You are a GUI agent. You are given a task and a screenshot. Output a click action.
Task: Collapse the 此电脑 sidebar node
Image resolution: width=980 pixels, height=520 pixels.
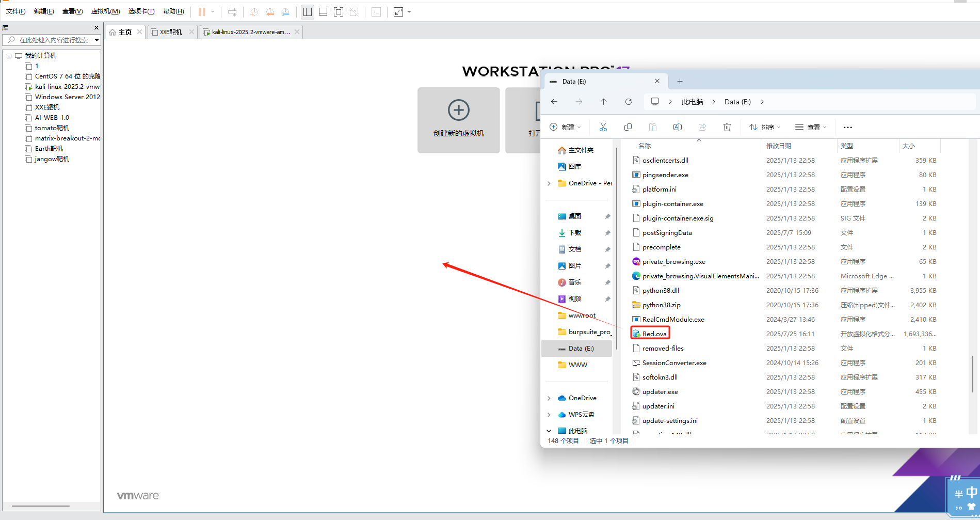[549, 431]
